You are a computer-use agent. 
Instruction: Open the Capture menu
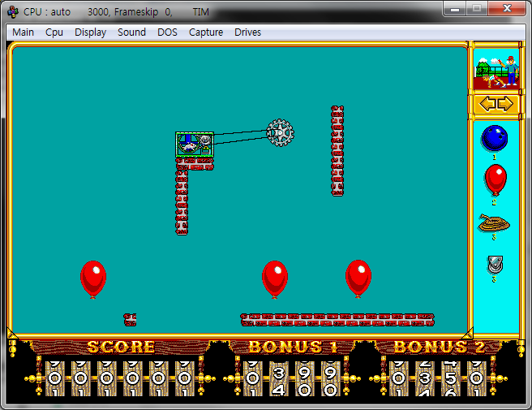pyautogui.click(x=206, y=32)
